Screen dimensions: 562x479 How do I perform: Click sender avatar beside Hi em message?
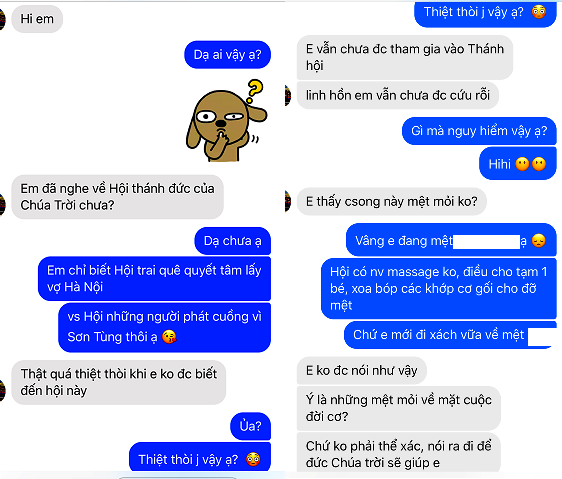pyautogui.click(x=2, y=19)
